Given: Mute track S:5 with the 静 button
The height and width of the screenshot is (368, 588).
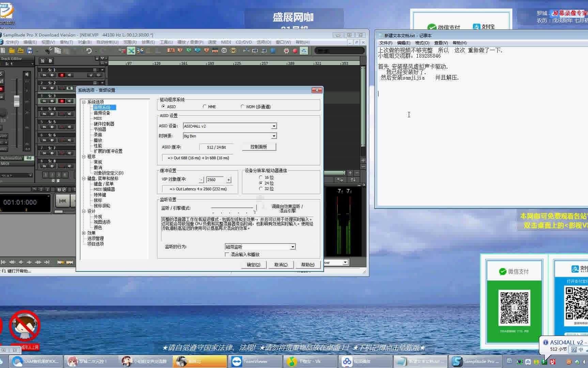Looking at the screenshot, I should [52, 127].
